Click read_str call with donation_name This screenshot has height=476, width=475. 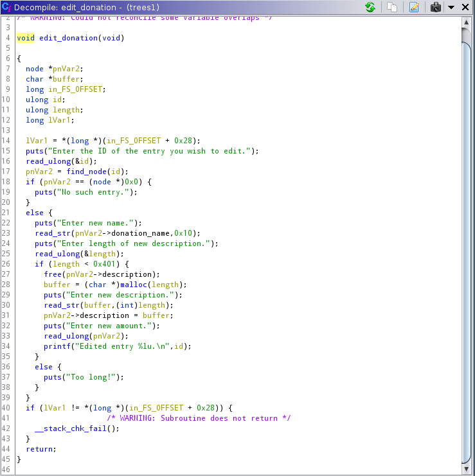coord(118,233)
